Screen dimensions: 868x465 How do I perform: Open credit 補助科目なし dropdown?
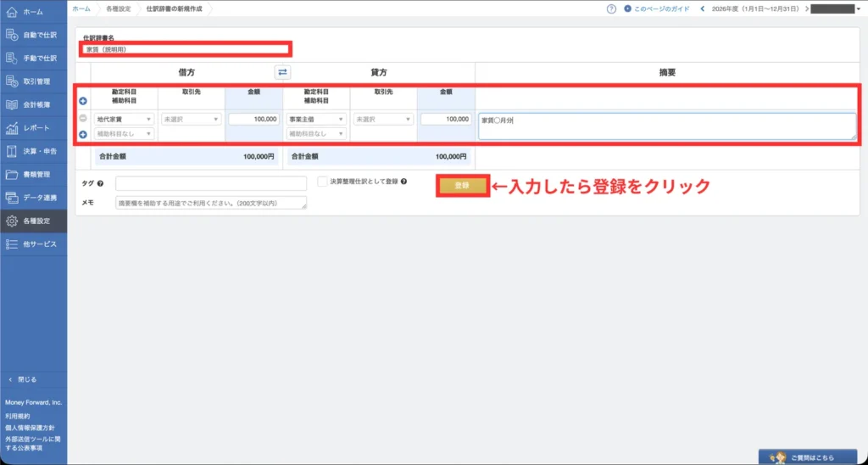coord(316,133)
